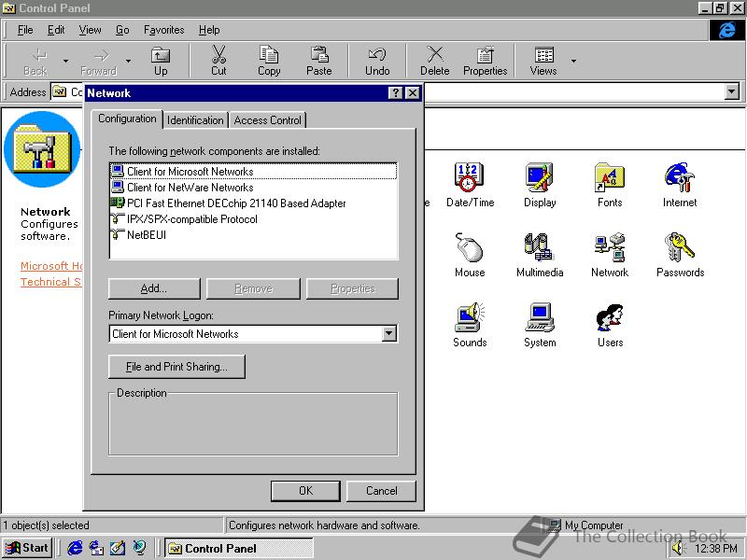The image size is (747, 560).
Task: Open the Favorites menu
Action: pyautogui.click(x=164, y=30)
